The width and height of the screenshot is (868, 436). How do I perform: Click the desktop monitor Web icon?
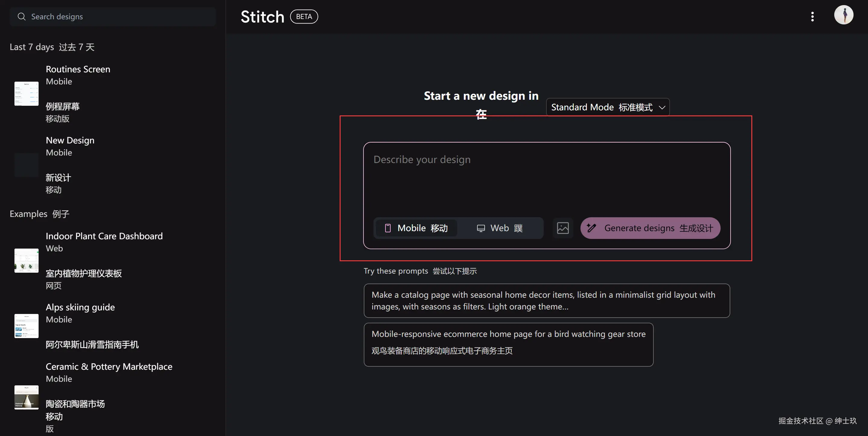481,228
